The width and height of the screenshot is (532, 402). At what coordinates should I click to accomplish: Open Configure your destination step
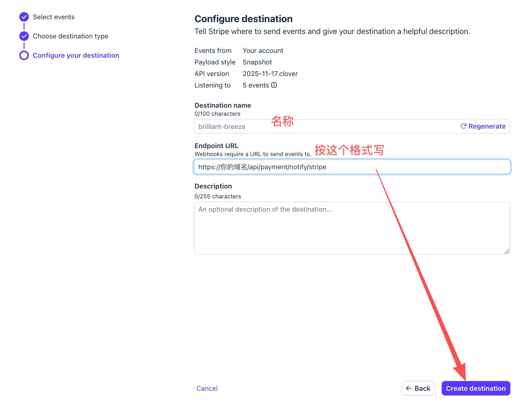coord(76,55)
